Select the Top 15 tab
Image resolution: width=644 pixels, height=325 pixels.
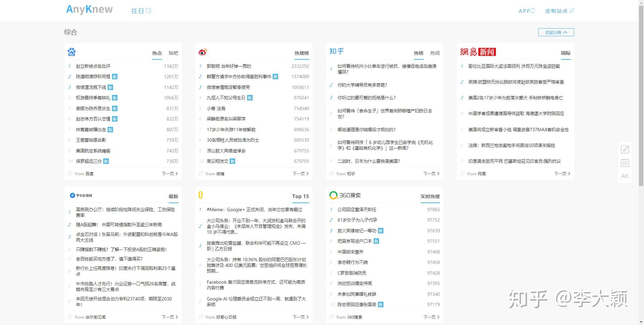pos(301,196)
